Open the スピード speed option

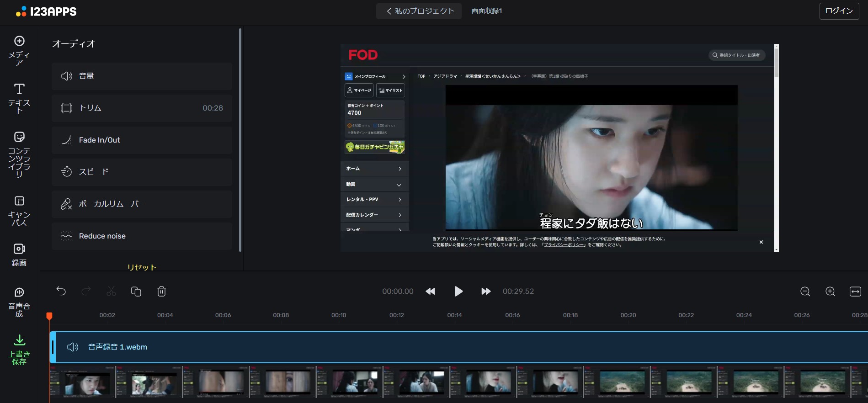142,172
